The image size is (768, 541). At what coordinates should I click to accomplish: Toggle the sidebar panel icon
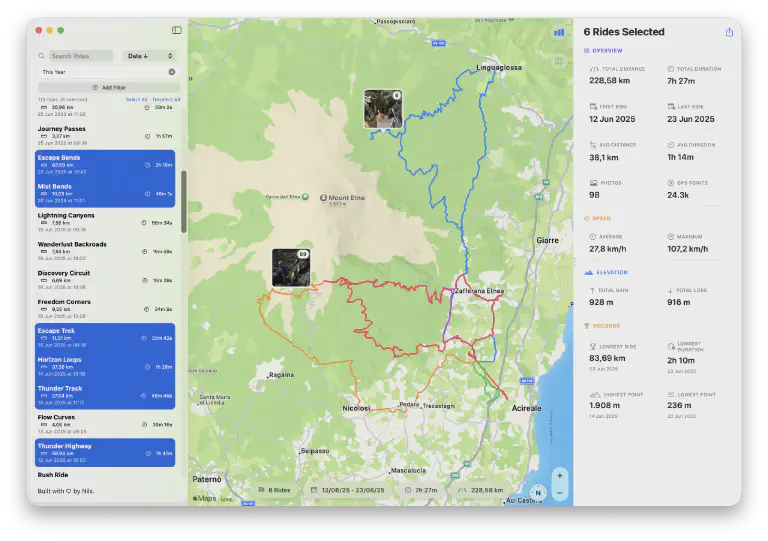coord(177,31)
